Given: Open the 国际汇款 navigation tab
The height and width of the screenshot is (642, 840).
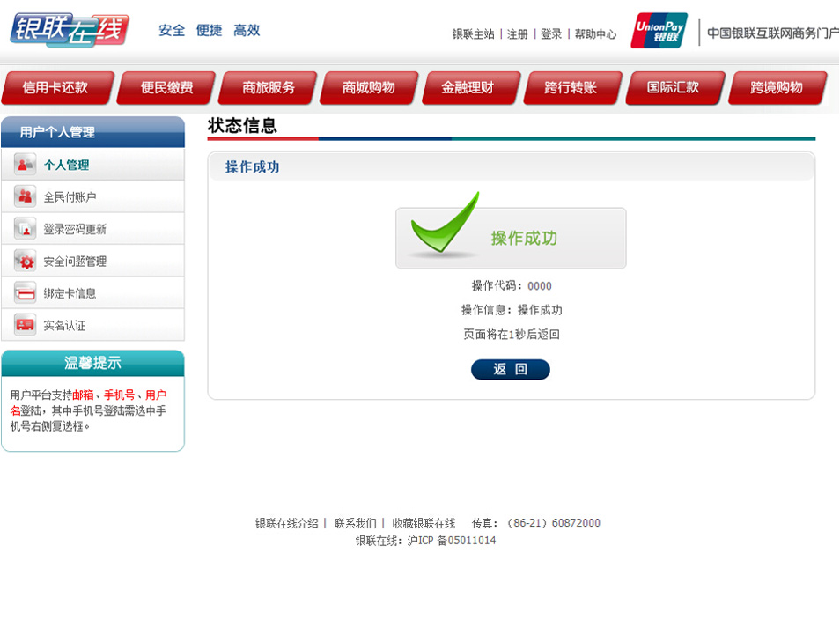Looking at the screenshot, I should 675,87.
